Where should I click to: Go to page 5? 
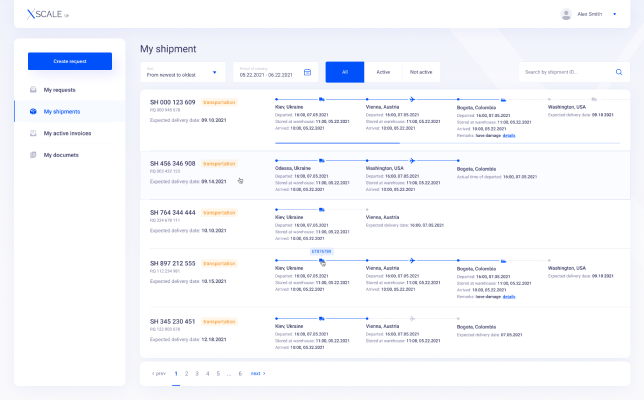pos(218,374)
